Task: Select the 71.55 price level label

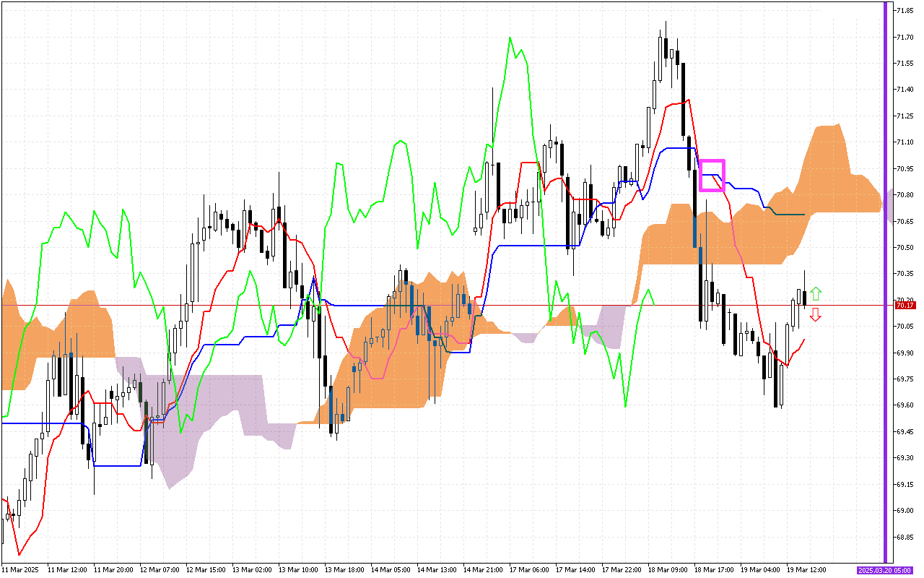Action: pos(905,64)
